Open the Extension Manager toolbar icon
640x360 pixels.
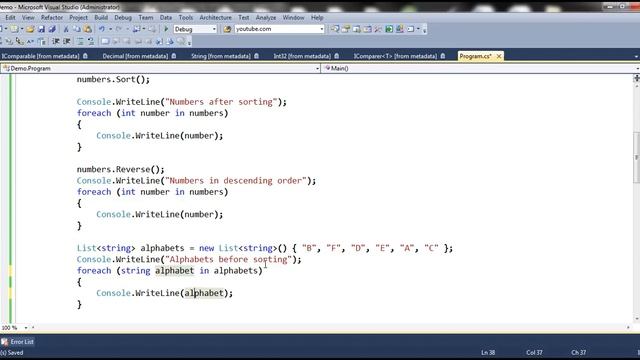pos(400,29)
